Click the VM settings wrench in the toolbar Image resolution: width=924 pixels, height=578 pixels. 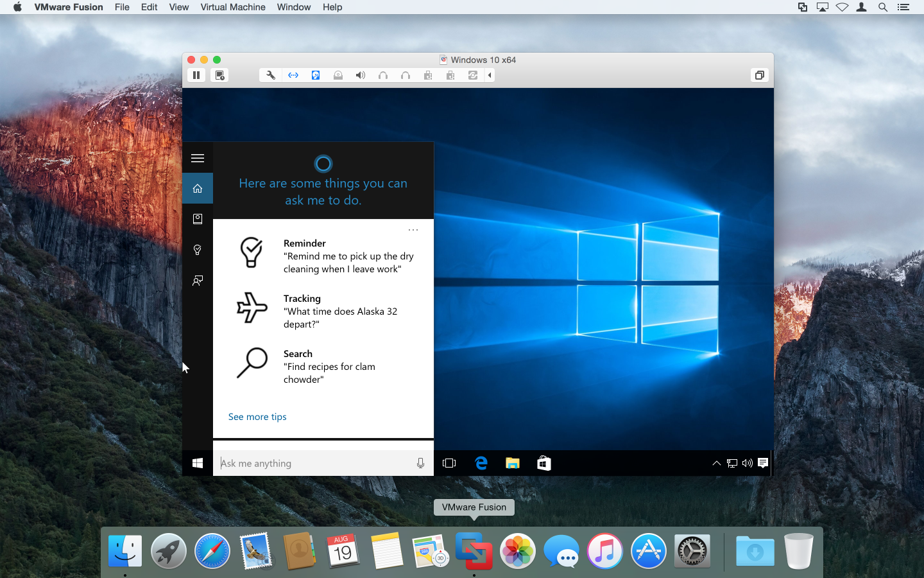coord(270,75)
